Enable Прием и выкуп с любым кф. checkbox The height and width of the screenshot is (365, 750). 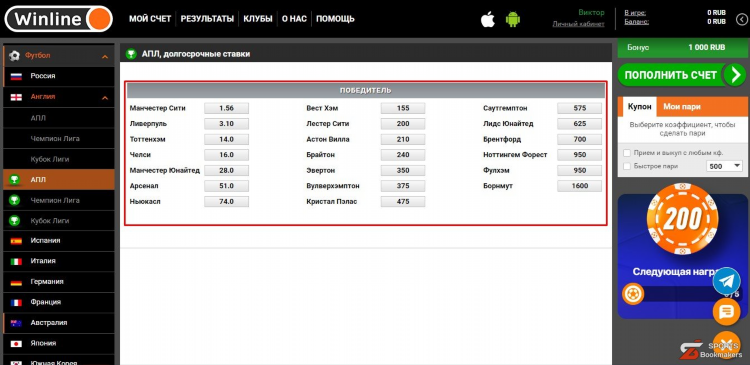[x=627, y=153]
